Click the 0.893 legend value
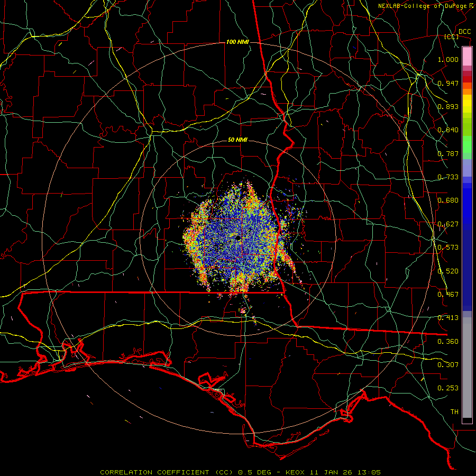This screenshot has height=476, width=476. 448,106
